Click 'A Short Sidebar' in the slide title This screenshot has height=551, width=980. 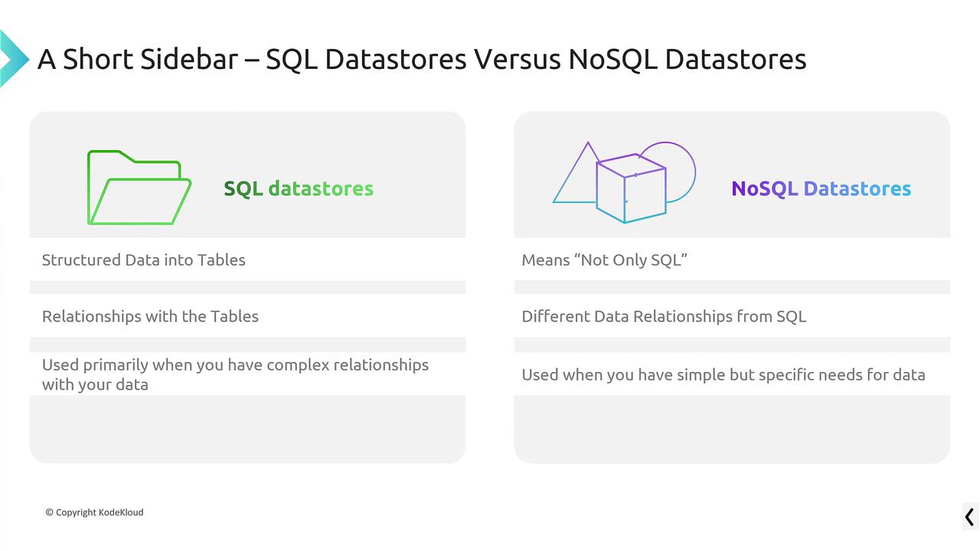point(138,59)
